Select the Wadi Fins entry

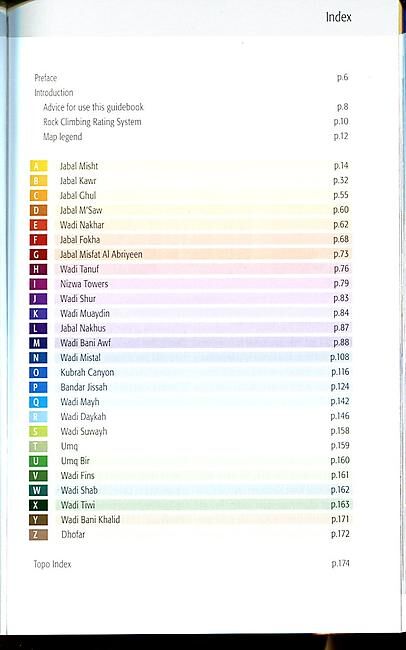click(x=78, y=475)
